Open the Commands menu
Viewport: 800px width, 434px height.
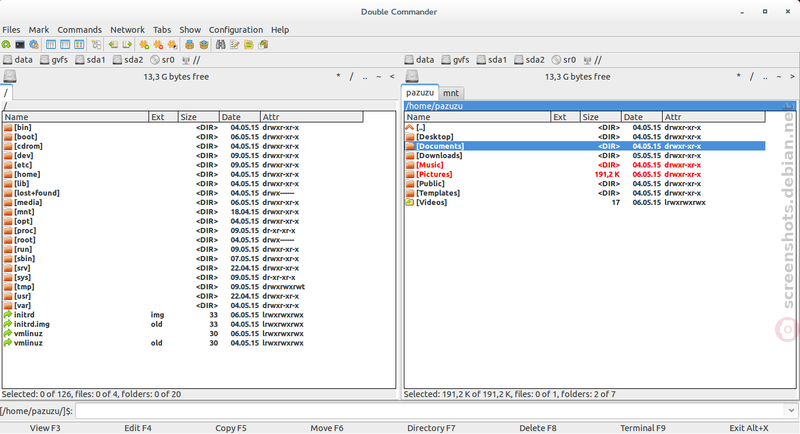point(80,30)
